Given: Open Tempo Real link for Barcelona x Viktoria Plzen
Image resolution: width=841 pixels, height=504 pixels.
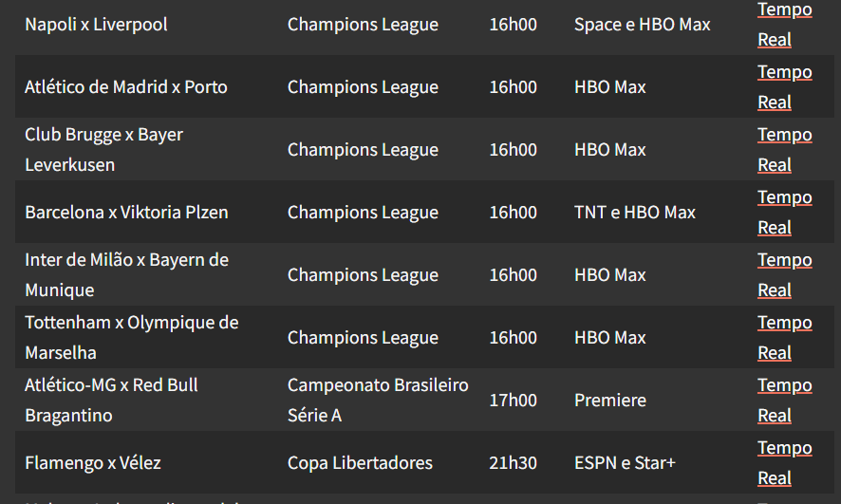Looking at the screenshot, I should (x=784, y=213).
